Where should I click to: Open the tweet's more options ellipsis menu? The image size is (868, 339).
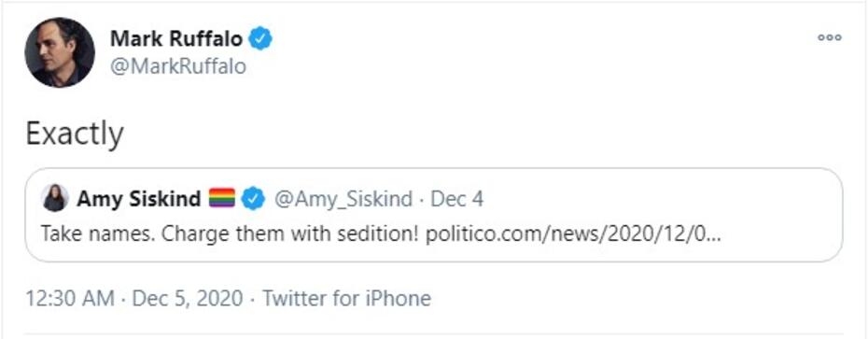(829, 37)
